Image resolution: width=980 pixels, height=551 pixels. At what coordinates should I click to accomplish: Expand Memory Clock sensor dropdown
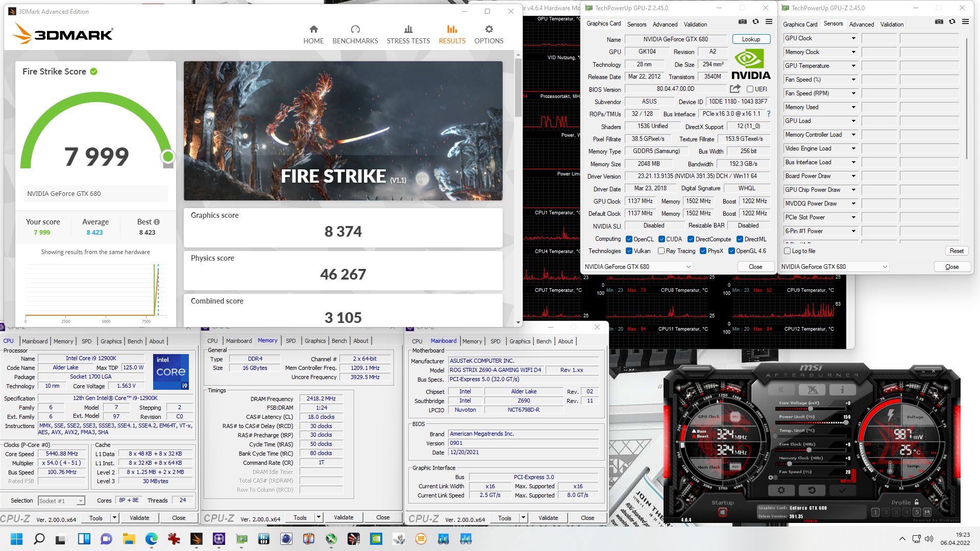(853, 52)
